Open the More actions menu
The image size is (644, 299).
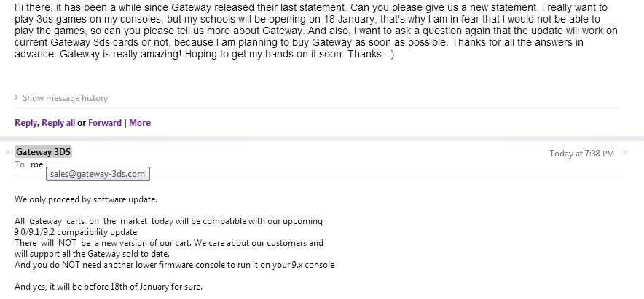[x=140, y=123]
